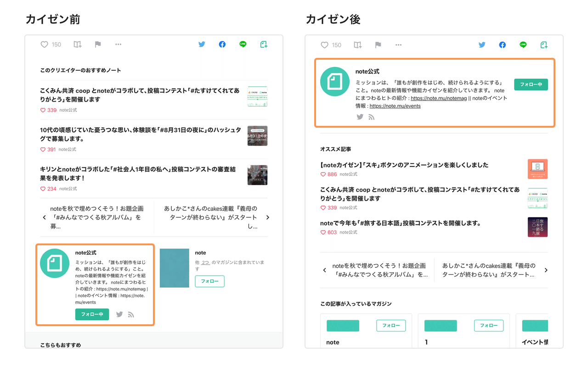588x373 pixels.
Task: Share on Facebook in the カイゼン前 panel
Action: point(222,45)
